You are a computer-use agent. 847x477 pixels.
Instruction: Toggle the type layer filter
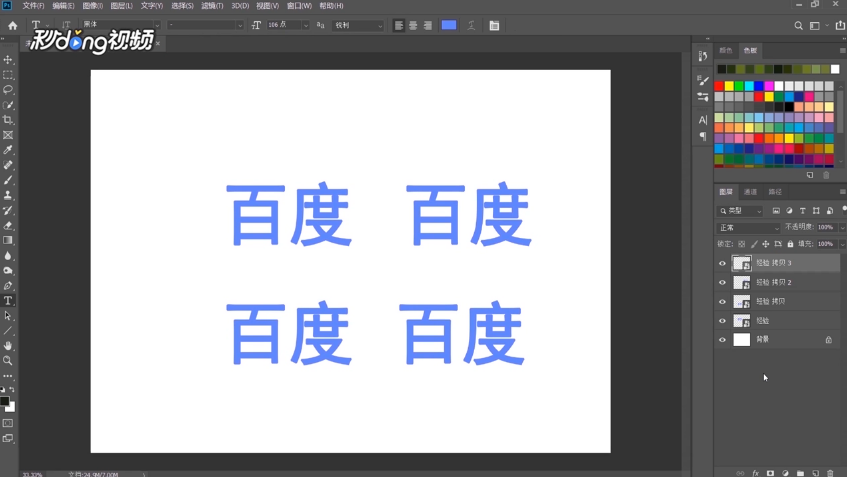[803, 211]
